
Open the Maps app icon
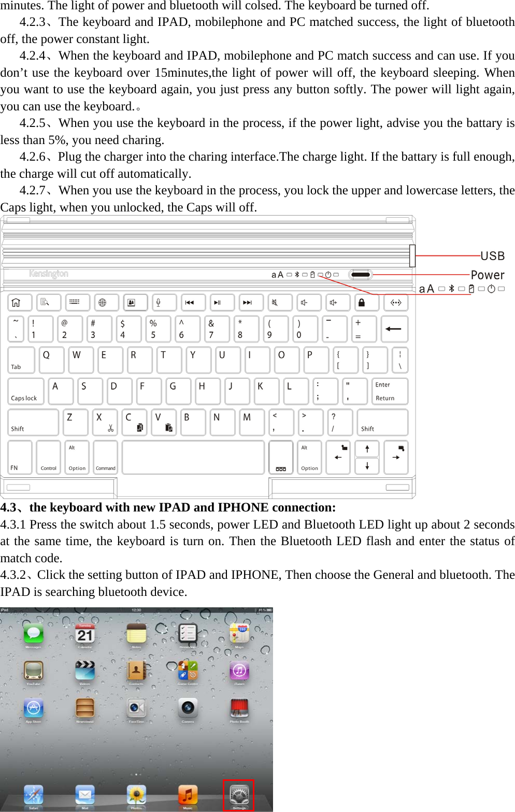[239, 633]
